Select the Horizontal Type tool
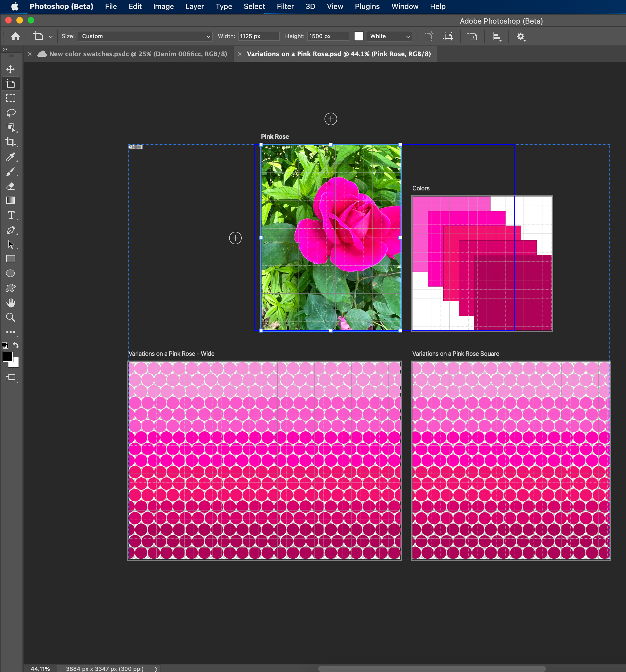Viewport: 626px width, 672px height. tap(10, 215)
